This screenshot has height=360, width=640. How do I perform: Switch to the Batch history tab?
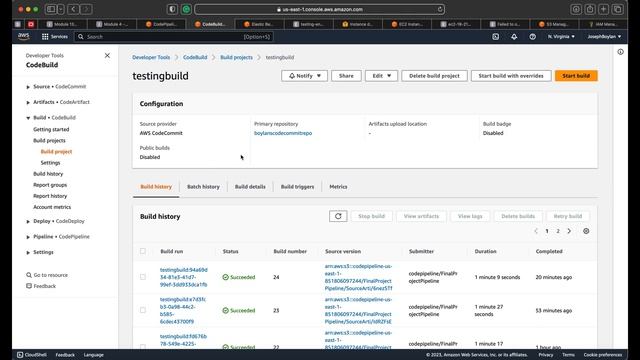point(203,187)
